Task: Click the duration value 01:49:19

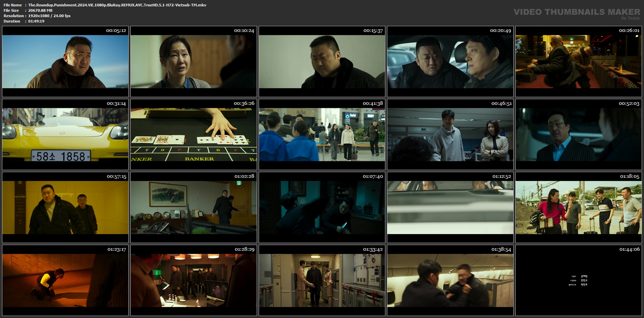Action: 36,21
